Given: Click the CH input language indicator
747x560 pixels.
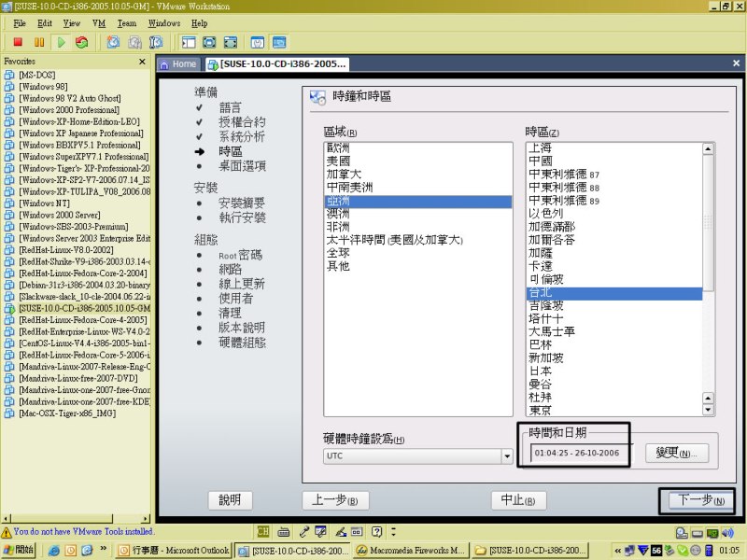Looking at the screenshot, I should coord(263,532).
